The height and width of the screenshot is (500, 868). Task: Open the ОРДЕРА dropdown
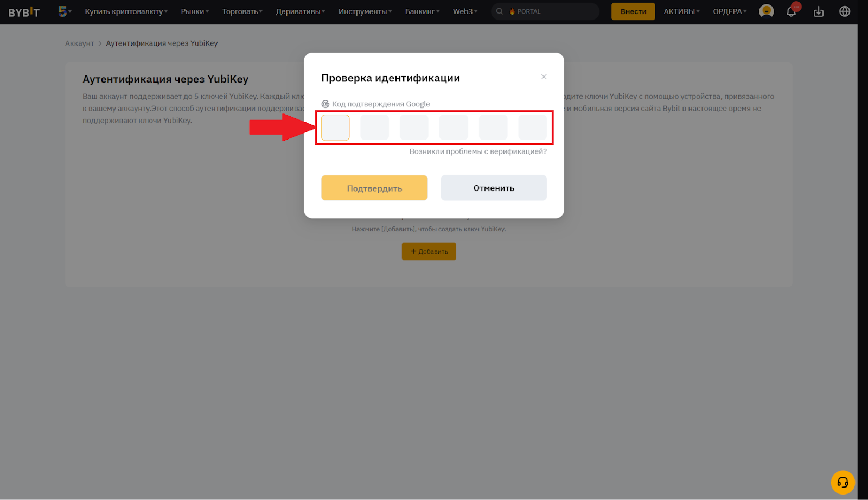730,11
